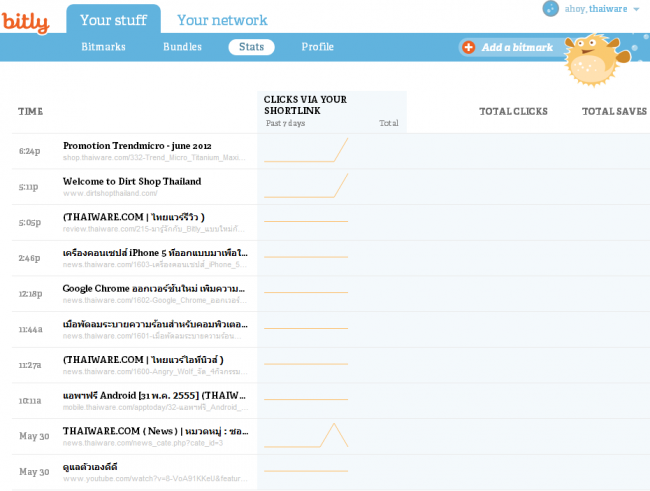Screen dimensions: 650x491
Task: Click the Past 7 days label
Action: pos(285,123)
